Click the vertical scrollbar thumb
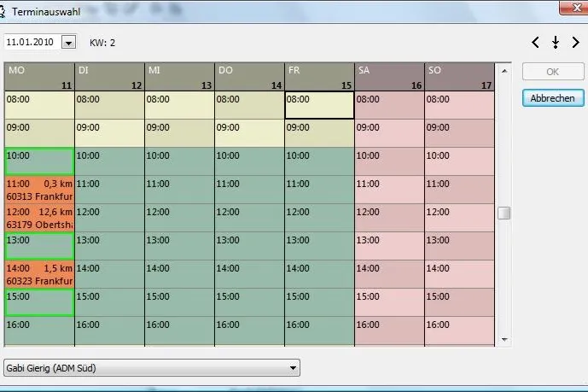Image resolution: width=588 pixels, height=392 pixels. (x=504, y=213)
